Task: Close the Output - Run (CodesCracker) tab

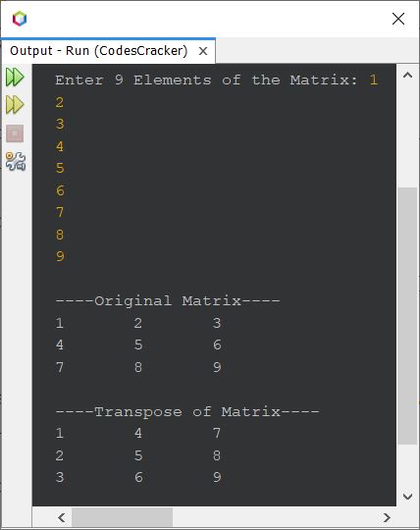Action: pyautogui.click(x=203, y=51)
